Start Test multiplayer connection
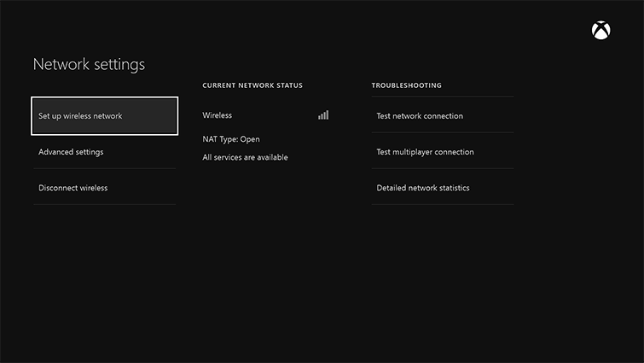The width and height of the screenshot is (644, 363). [442, 152]
